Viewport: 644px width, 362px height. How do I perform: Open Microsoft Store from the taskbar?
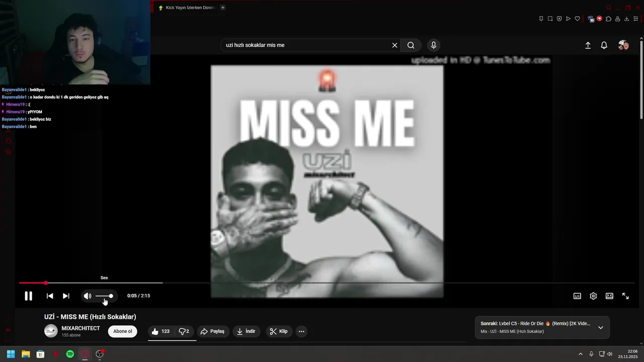click(40, 354)
